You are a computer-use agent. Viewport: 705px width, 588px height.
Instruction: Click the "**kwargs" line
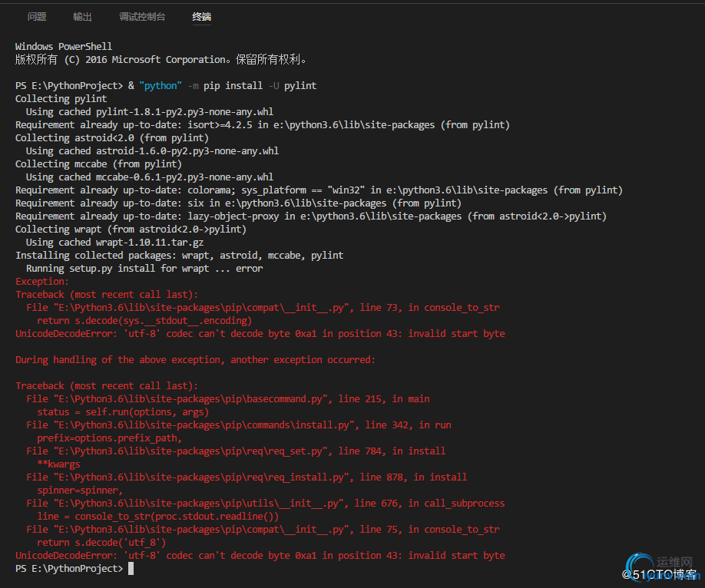[x=58, y=464]
